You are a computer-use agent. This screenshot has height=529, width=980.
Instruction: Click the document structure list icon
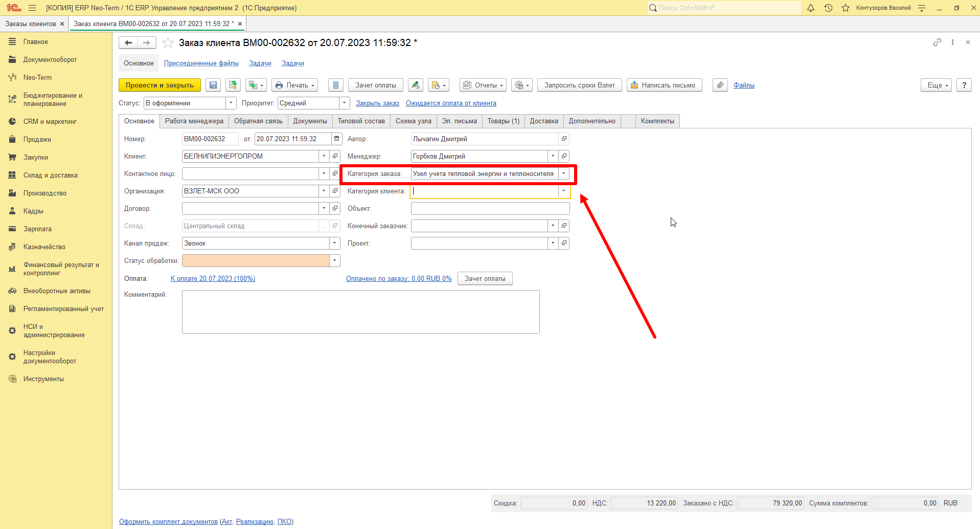335,85
